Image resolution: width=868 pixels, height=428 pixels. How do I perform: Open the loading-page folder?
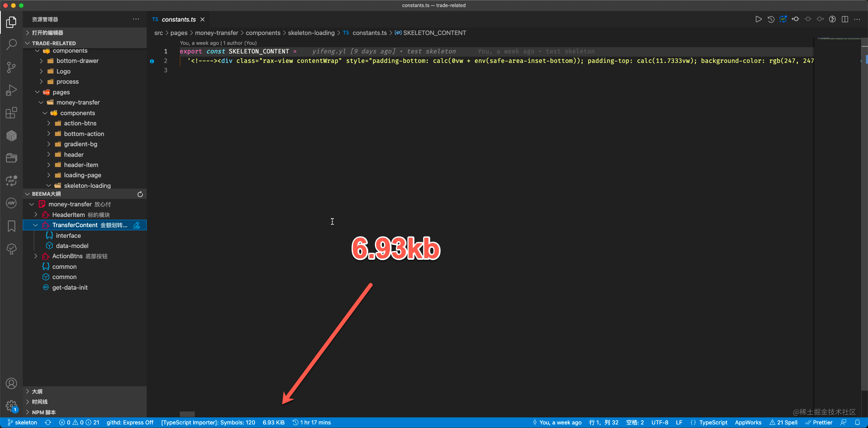pos(85,175)
